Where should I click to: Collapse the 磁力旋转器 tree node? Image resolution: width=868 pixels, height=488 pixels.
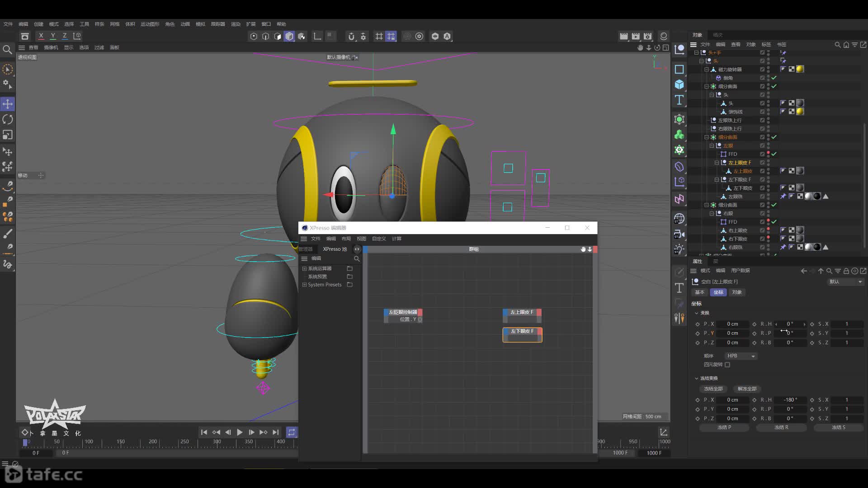click(706, 70)
